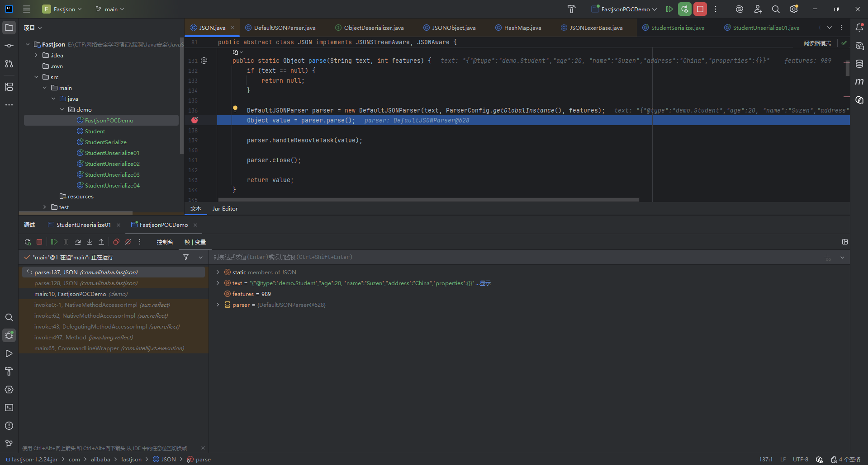Click the lightbulb intention icon on line 136

[x=235, y=109]
